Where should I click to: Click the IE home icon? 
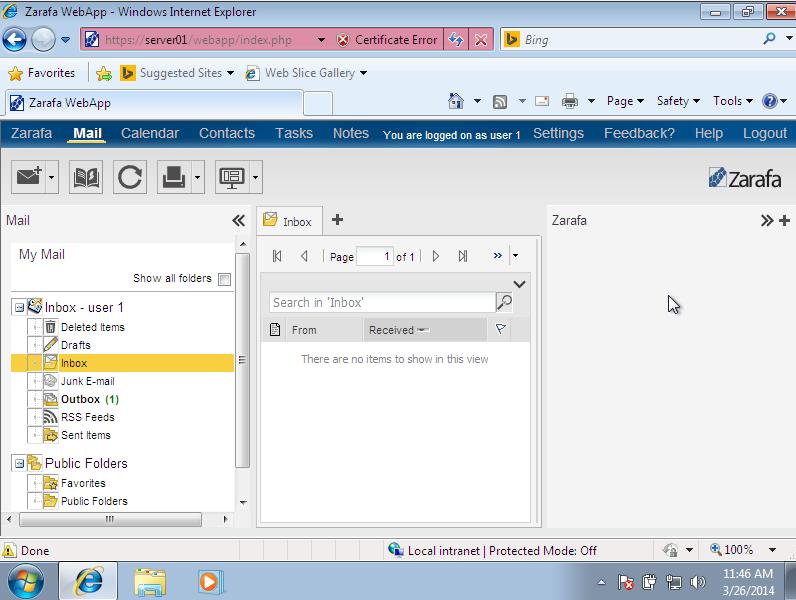(456, 101)
